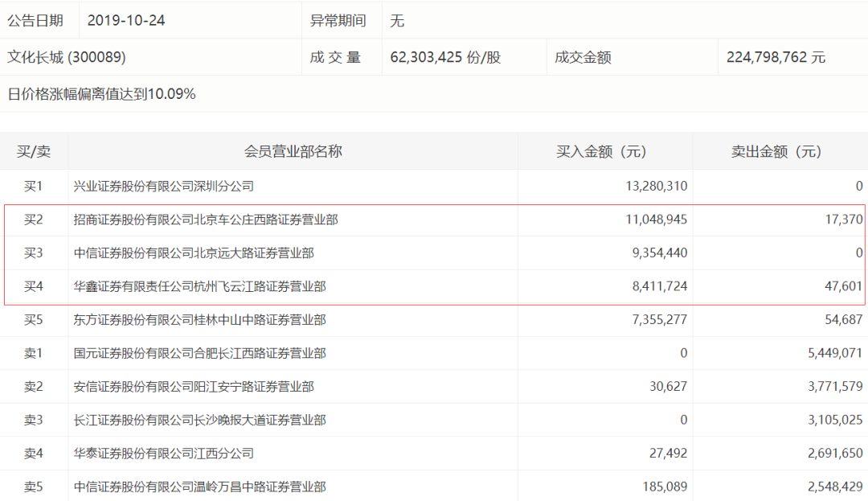
Task: Select sell amount 47,601
Action: point(844,286)
